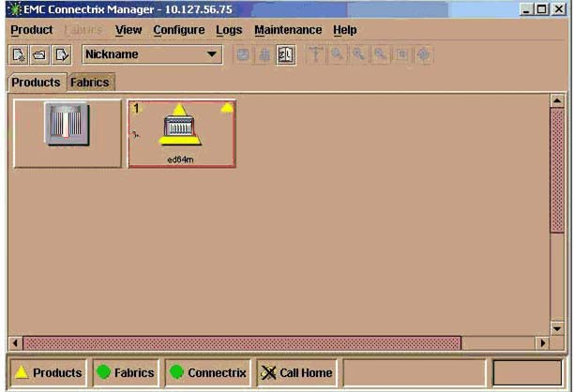Click the Open folder toolbar icon
The image size is (574, 392).
point(39,55)
